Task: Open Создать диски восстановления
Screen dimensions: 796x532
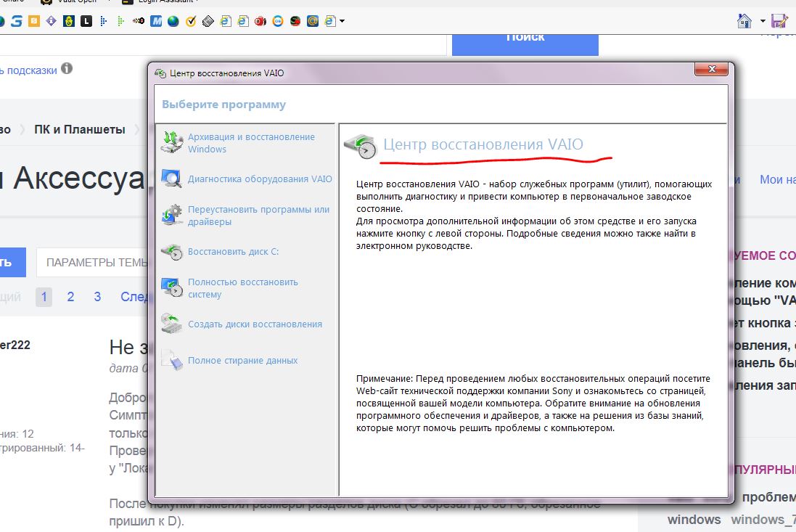Action: [255, 324]
